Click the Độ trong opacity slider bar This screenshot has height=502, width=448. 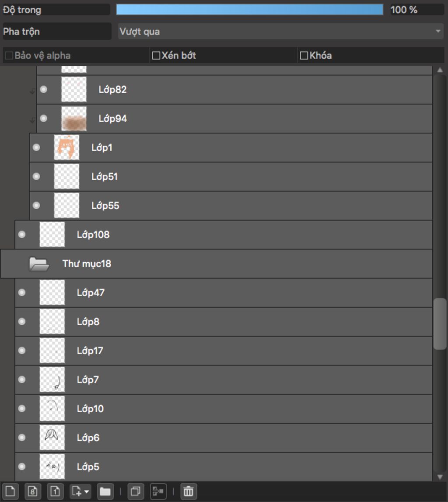(250, 10)
